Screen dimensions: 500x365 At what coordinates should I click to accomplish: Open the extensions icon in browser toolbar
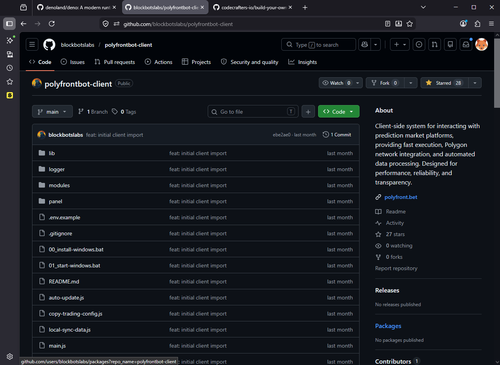(x=478, y=24)
